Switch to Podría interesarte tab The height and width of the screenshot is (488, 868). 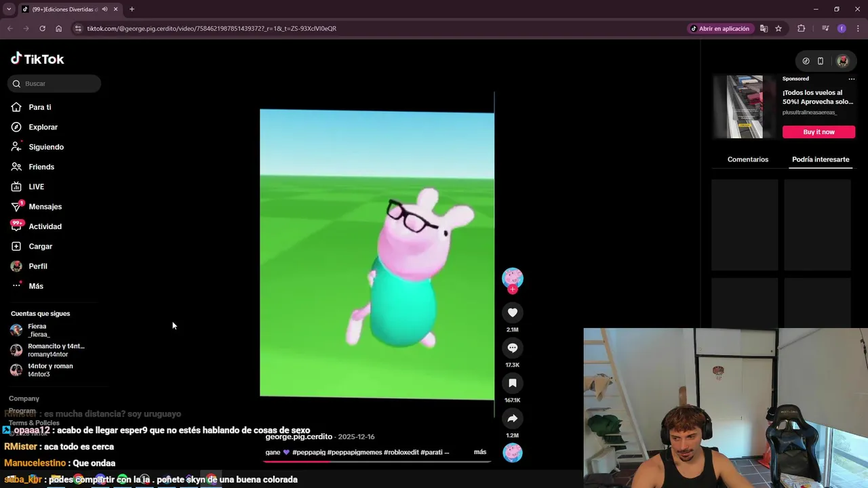pyautogui.click(x=821, y=159)
